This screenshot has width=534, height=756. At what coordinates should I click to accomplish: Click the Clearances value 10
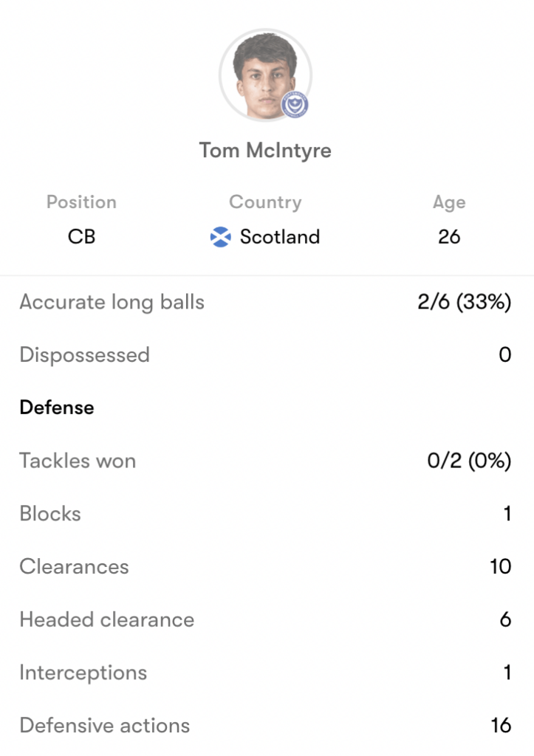[501, 566]
